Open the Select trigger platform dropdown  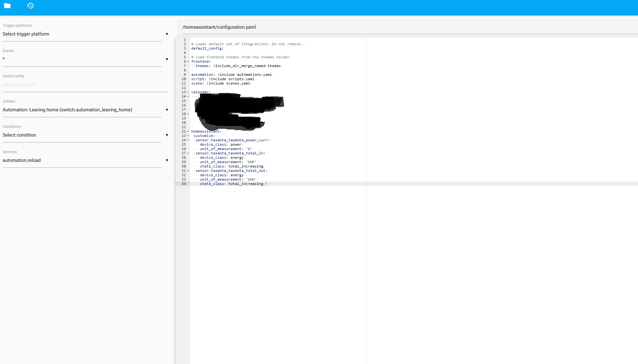[82, 34]
